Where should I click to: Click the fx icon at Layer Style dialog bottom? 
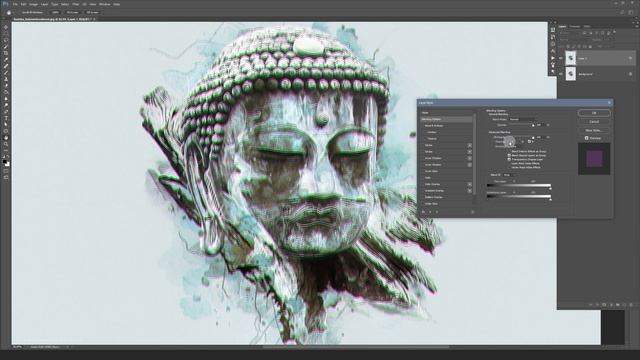pos(423,212)
